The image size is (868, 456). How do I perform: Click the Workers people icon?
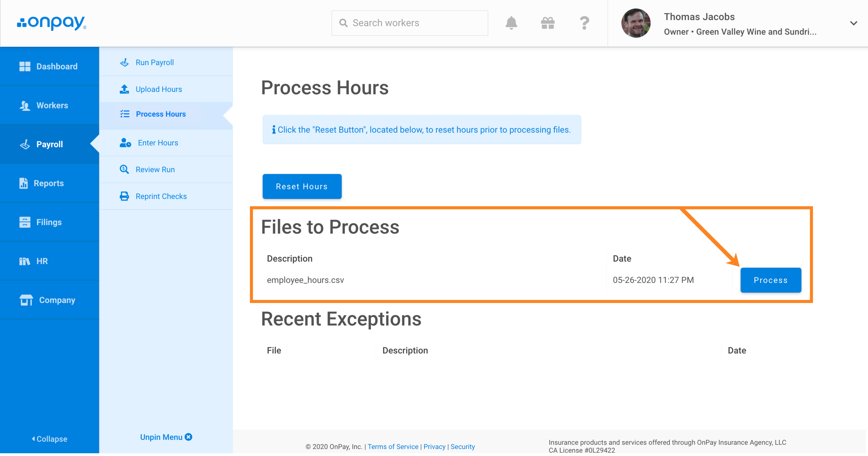(x=25, y=106)
